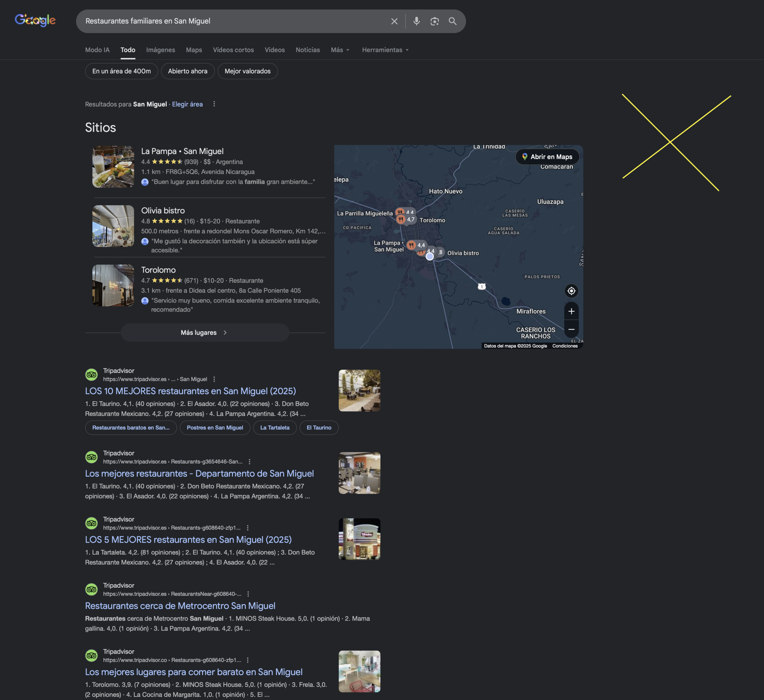Open Restaurantes cerca de Metrocentro San Miguel link

[180, 606]
